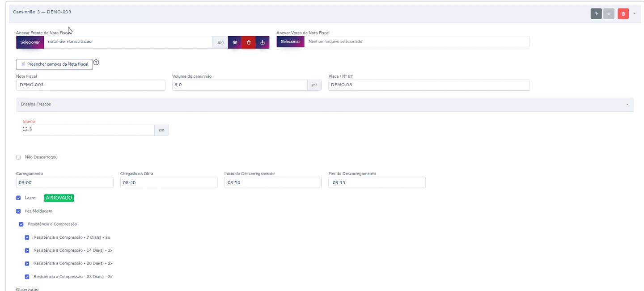
Task: Toggle Resistência a Compressão 63 Dia(s) checkbox
Action: coord(27,277)
